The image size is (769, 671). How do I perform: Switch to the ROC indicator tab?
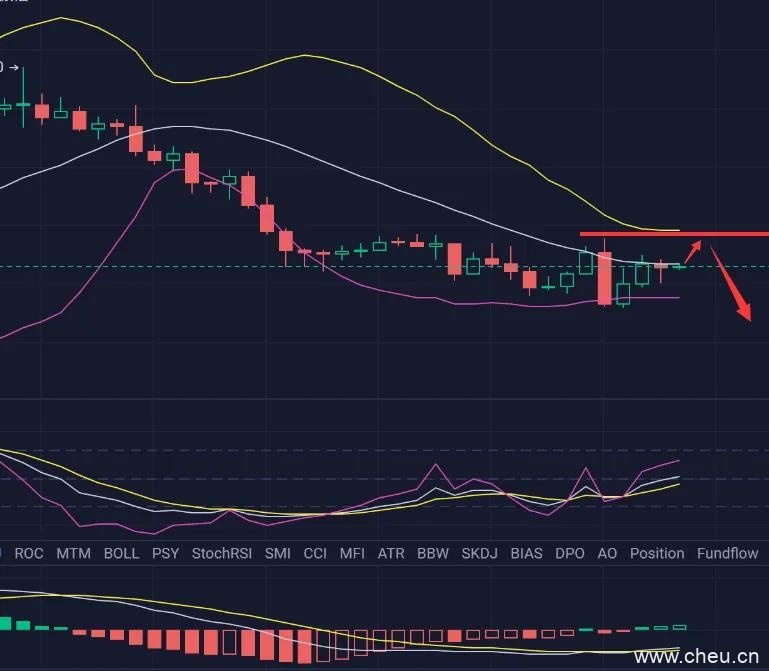coord(29,553)
